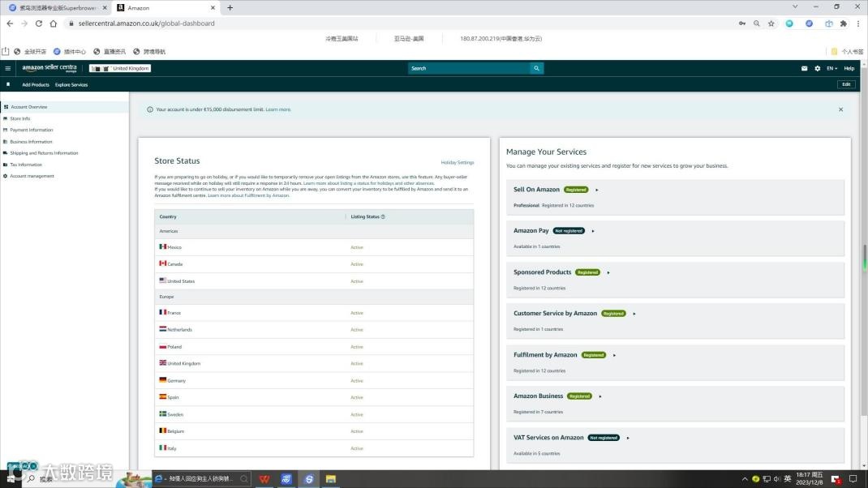Click the Active status for Mexico

pyautogui.click(x=356, y=247)
